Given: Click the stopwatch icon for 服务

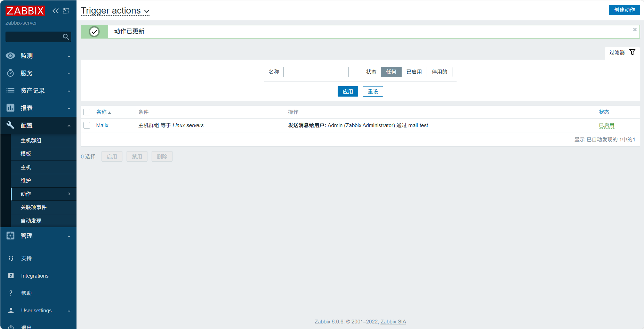Looking at the screenshot, I should 10,73.
